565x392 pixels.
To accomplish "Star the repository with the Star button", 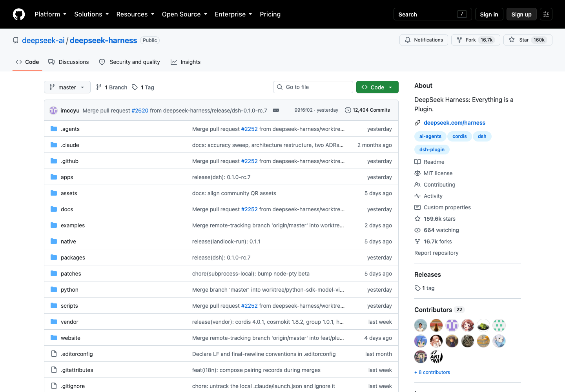I will (x=528, y=40).
